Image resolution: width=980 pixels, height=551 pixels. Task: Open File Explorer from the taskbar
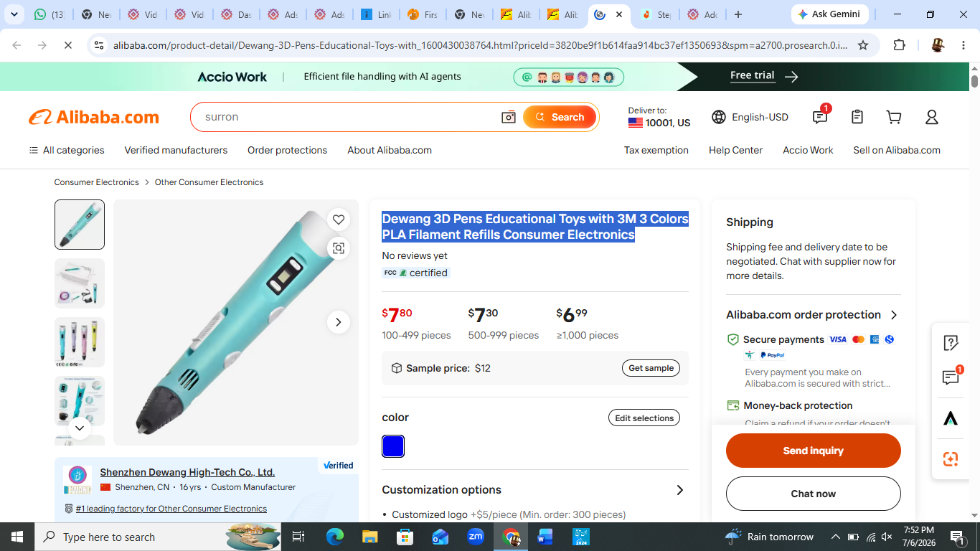369,537
